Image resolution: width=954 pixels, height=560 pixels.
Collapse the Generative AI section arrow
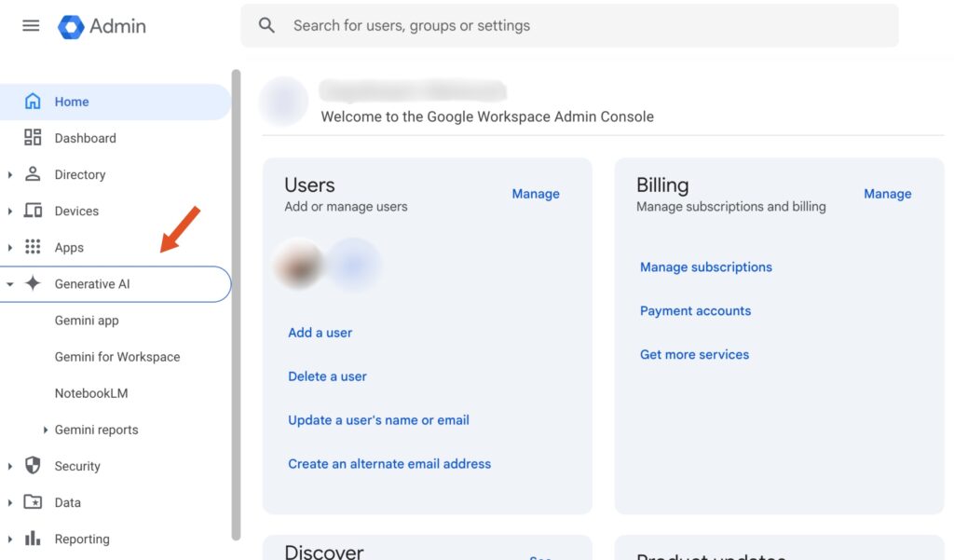9,284
